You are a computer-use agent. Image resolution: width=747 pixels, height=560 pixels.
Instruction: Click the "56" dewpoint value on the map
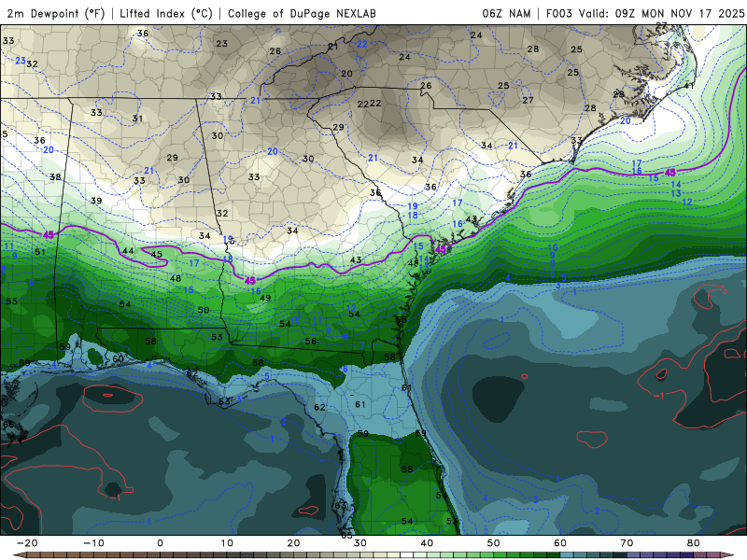tap(311, 341)
